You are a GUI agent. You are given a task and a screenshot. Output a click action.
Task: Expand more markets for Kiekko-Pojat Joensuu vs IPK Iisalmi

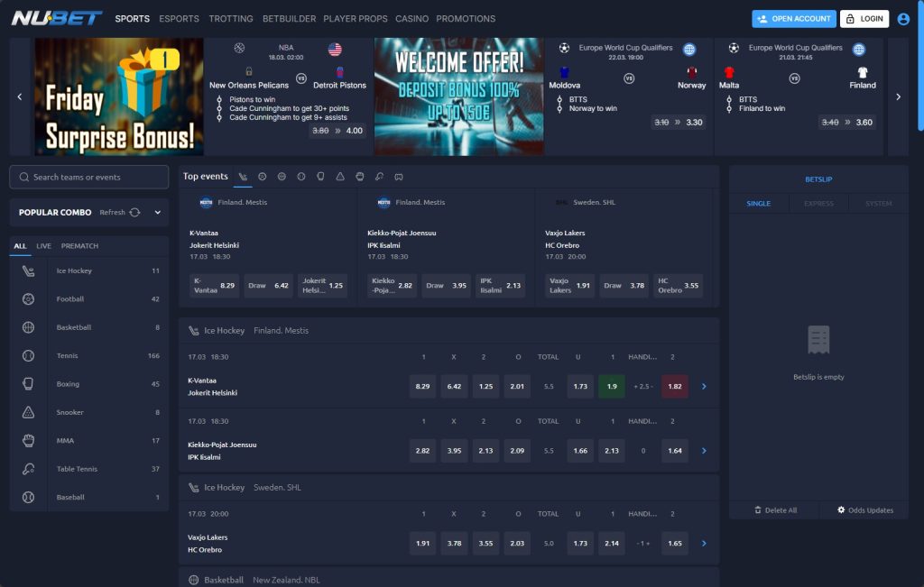pos(704,451)
